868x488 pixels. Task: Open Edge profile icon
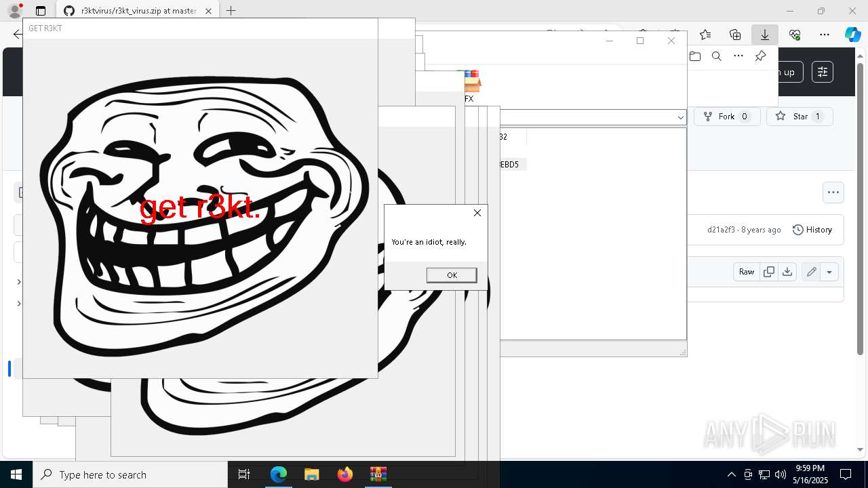point(15,11)
